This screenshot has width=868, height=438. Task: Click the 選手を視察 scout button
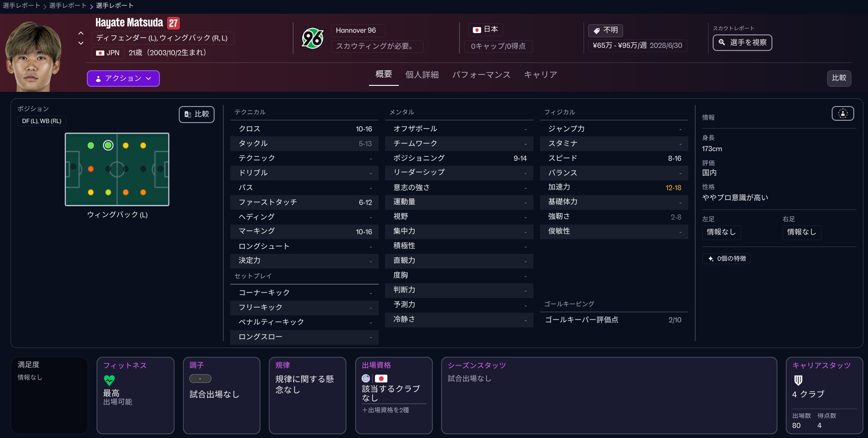(x=742, y=43)
